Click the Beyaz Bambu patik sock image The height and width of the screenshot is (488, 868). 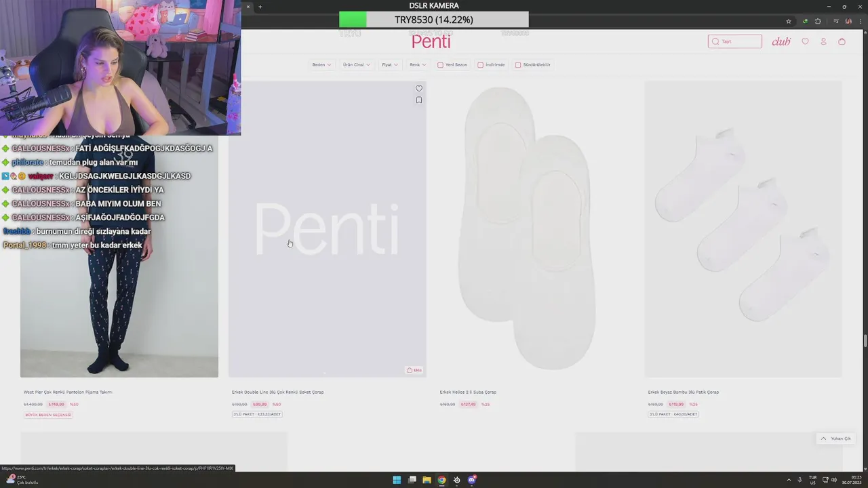(x=743, y=229)
